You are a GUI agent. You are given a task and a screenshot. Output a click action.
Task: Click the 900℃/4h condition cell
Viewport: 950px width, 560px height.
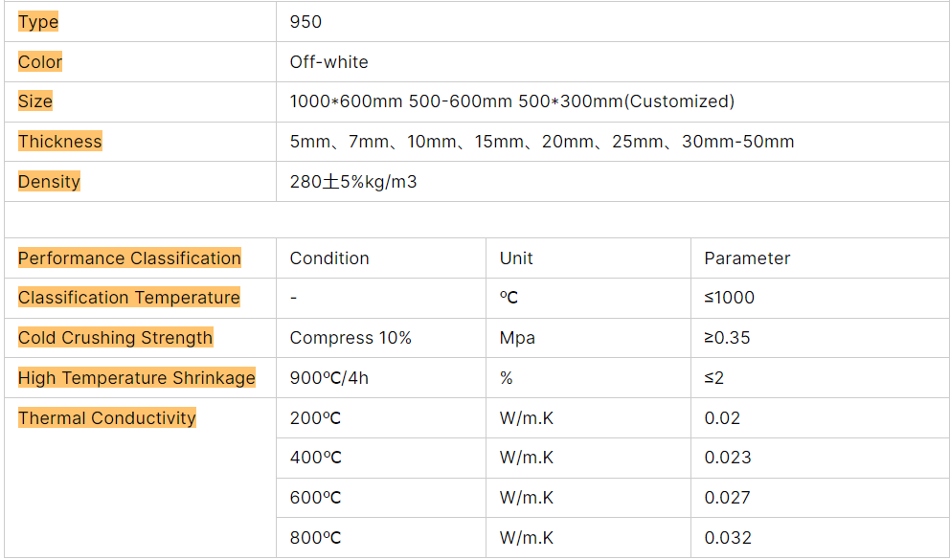click(x=328, y=378)
